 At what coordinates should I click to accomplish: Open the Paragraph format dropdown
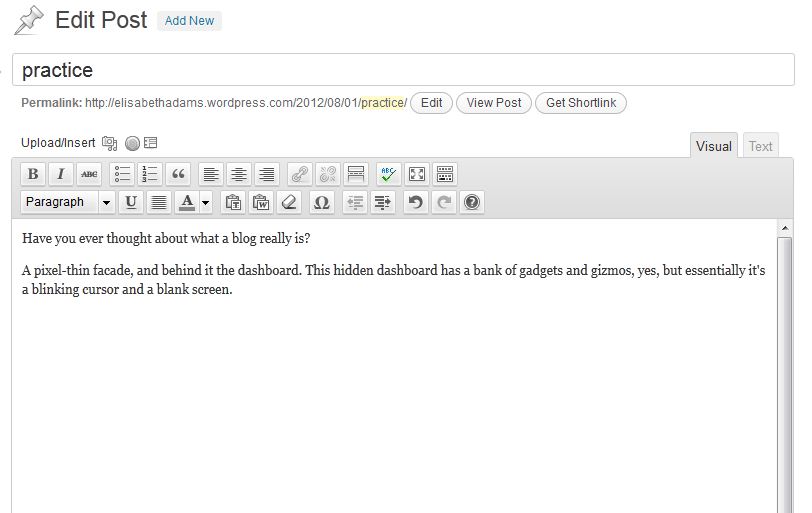click(68, 202)
